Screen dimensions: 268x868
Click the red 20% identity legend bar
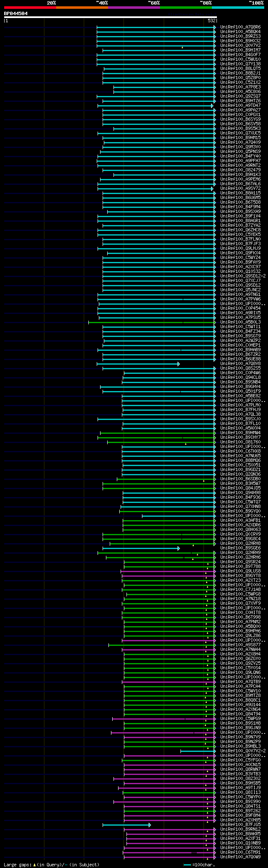click(30, 8)
